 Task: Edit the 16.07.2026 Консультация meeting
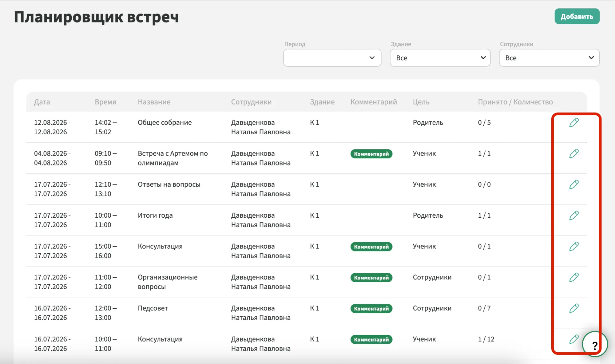click(574, 339)
